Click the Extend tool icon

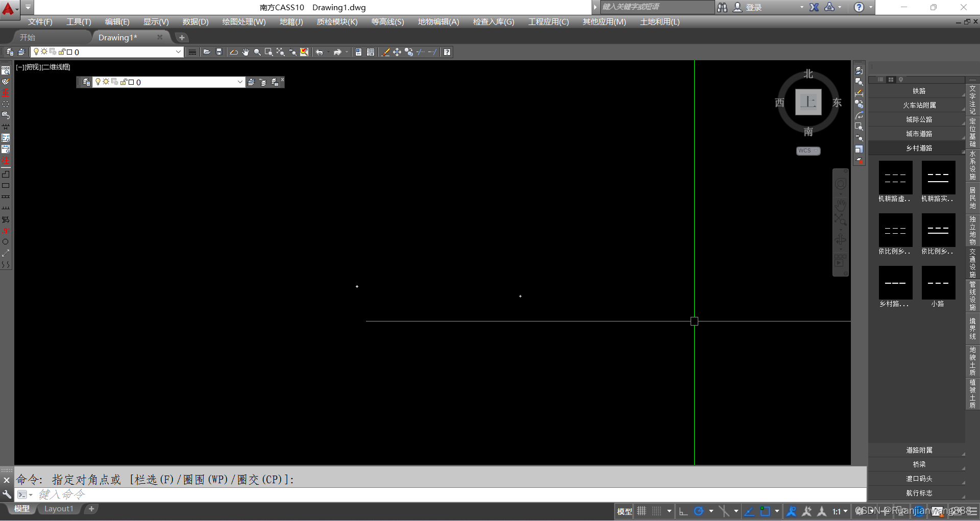pos(432,52)
